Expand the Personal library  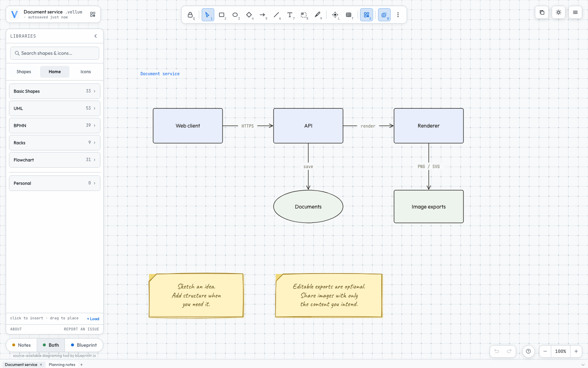(x=55, y=183)
